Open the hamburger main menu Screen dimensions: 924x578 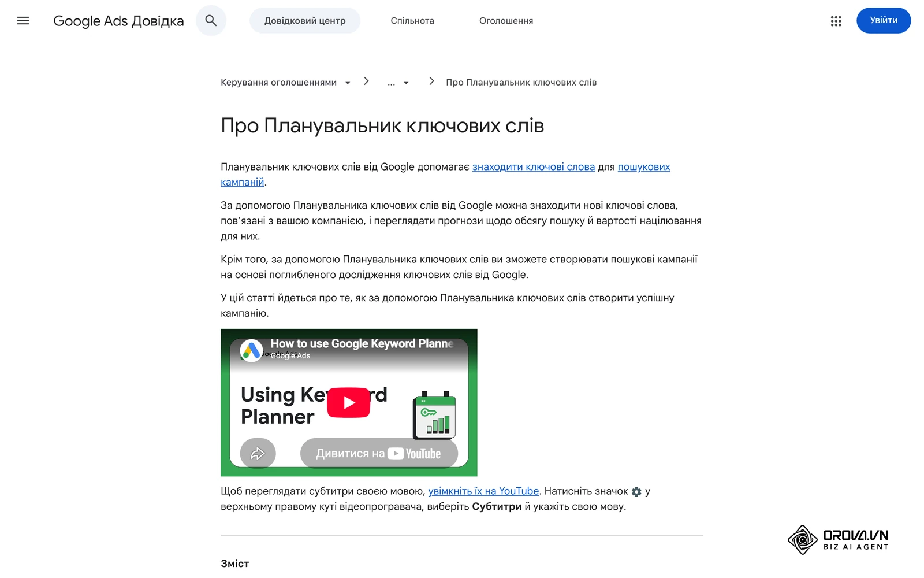click(23, 21)
